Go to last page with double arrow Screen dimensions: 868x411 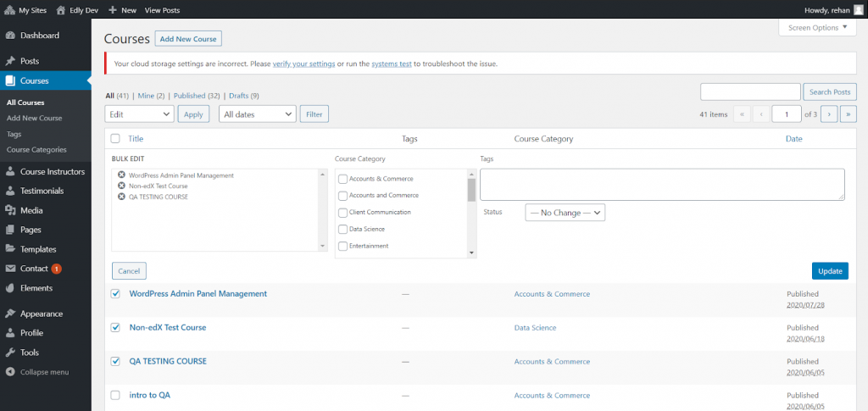pos(848,114)
